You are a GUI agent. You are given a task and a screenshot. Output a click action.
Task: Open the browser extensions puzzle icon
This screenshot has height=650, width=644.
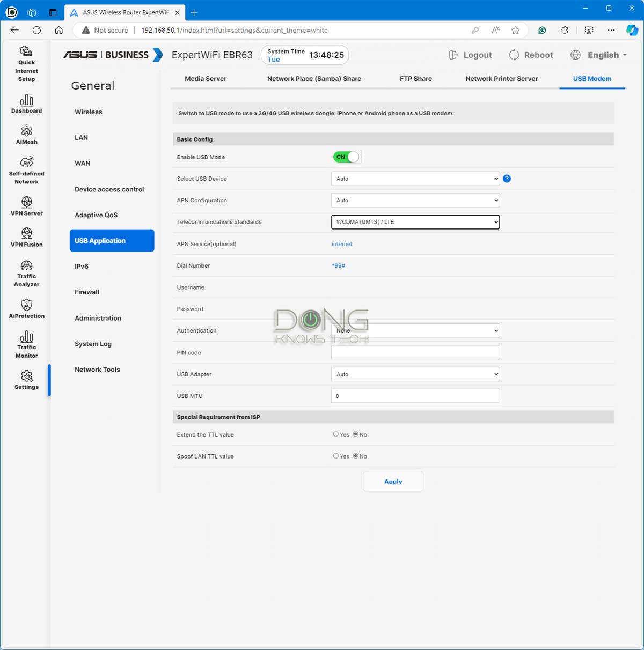pyautogui.click(x=565, y=30)
